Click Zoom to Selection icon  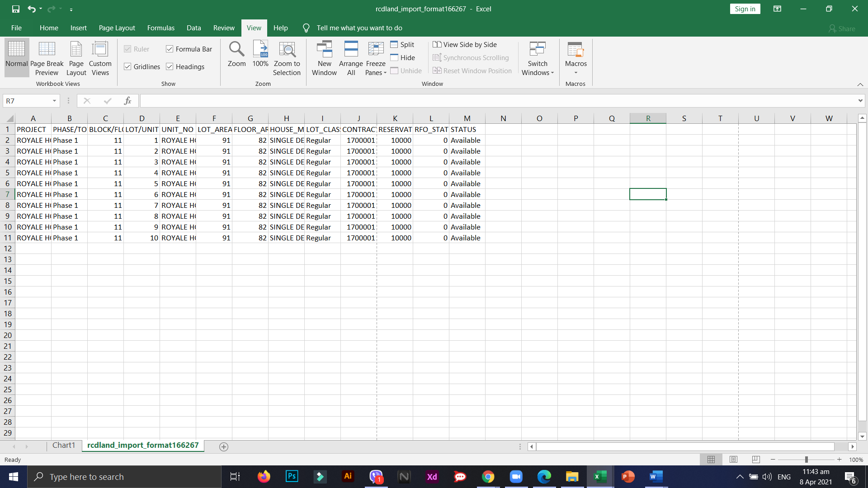287,50
